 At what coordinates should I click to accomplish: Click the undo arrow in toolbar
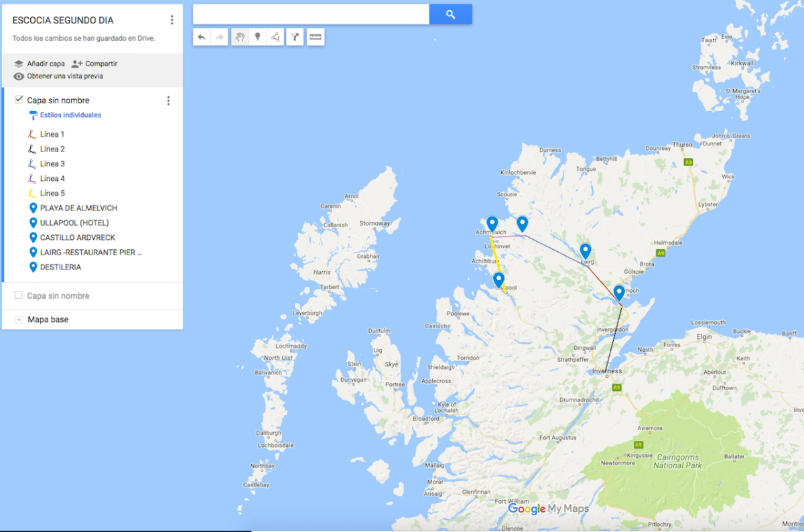[202, 38]
